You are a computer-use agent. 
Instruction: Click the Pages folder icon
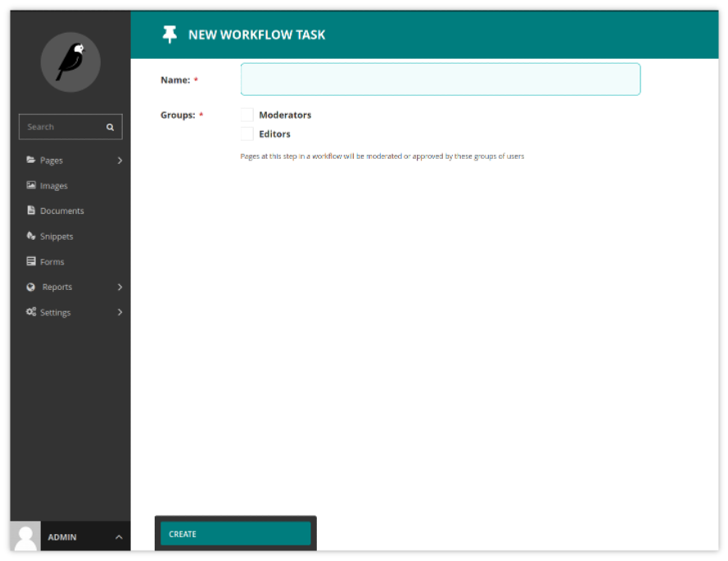(x=30, y=160)
